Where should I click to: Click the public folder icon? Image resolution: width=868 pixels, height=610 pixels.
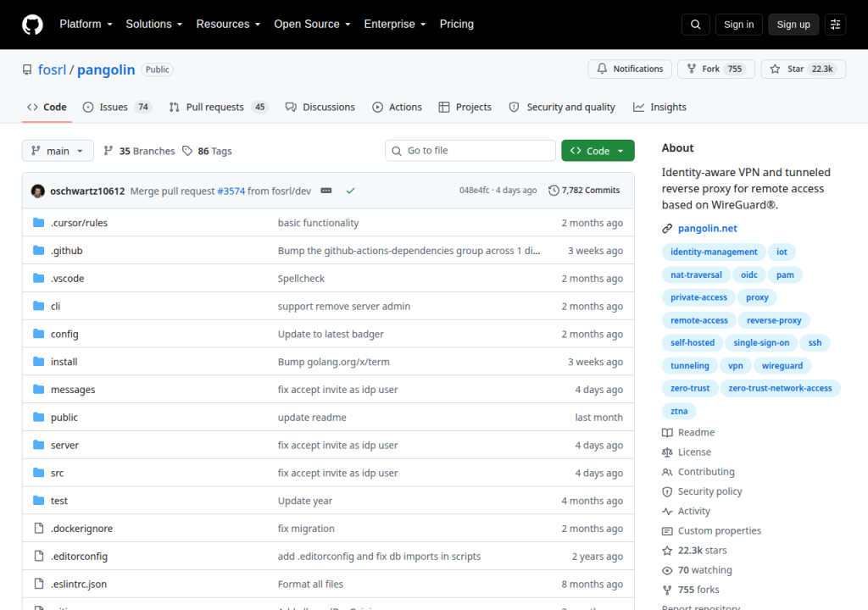pos(38,417)
